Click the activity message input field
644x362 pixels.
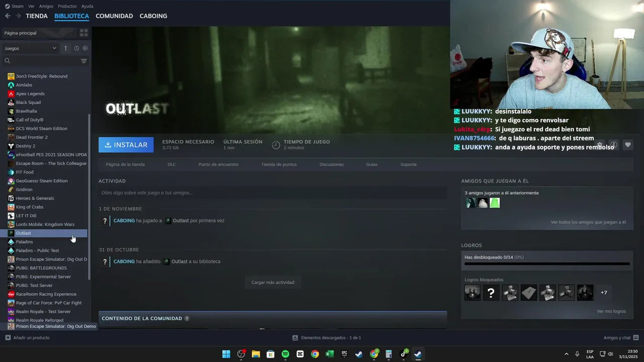[273, 193]
